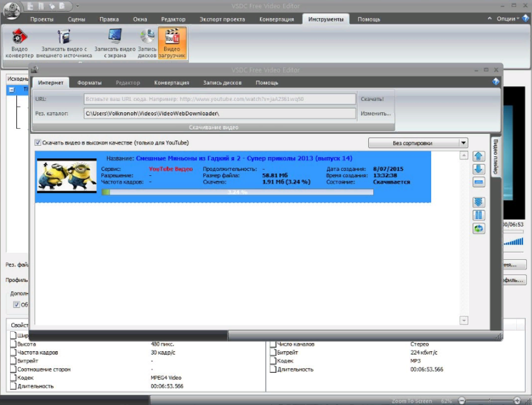Switch to Интернет tab in downloader
Image resolution: width=532 pixels, height=405 pixels.
pyautogui.click(x=50, y=83)
